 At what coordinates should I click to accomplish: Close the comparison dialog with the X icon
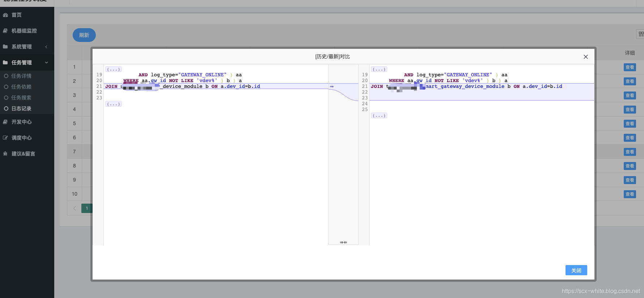point(586,57)
